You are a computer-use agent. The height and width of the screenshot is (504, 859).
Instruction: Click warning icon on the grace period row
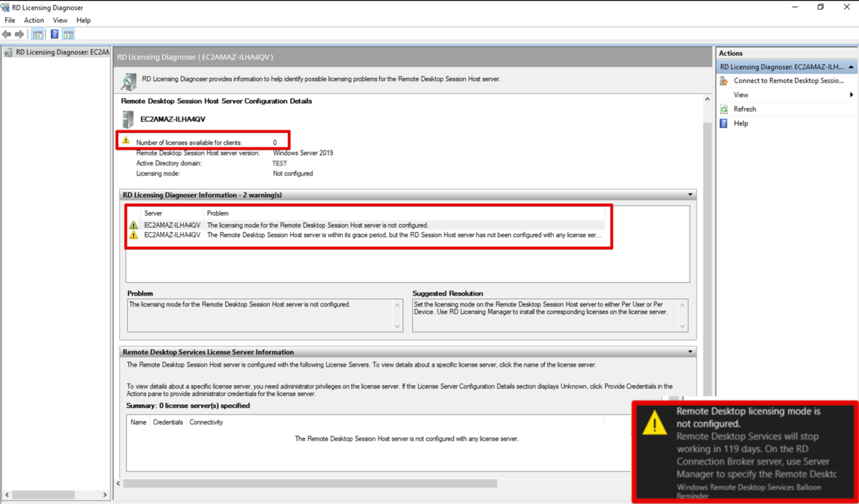[133, 235]
